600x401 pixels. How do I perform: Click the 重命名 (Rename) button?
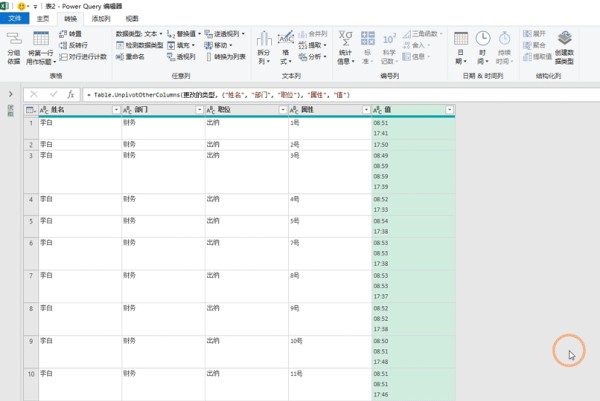[130, 57]
